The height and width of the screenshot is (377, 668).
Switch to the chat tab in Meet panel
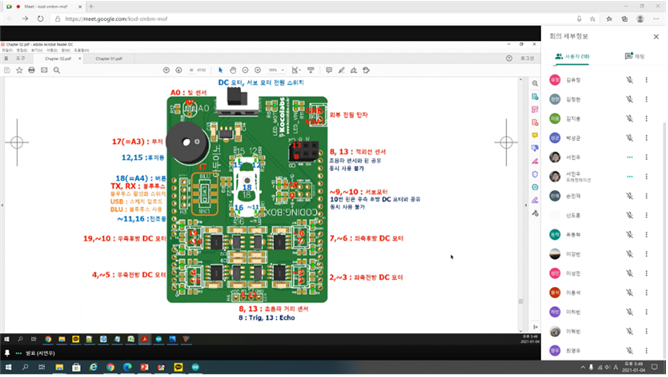634,56
